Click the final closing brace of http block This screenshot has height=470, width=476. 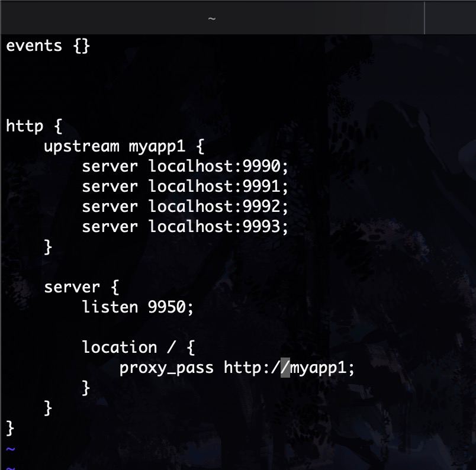(x=10, y=428)
